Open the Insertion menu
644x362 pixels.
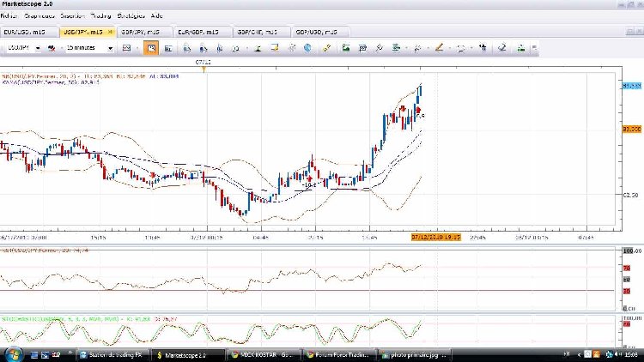[72, 15]
